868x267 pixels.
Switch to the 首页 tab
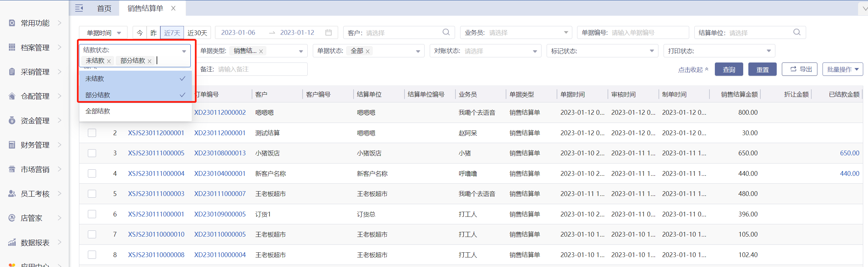[x=104, y=8]
